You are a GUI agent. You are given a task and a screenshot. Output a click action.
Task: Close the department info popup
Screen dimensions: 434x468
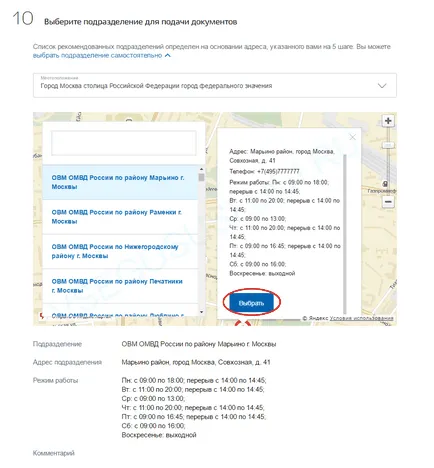tap(352, 137)
